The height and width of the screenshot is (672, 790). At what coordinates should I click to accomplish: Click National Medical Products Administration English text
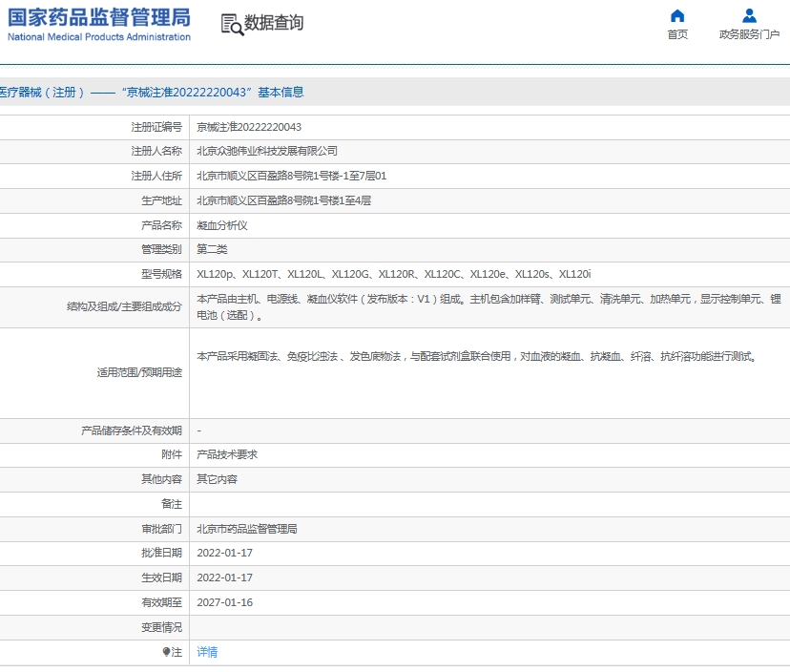(99, 37)
